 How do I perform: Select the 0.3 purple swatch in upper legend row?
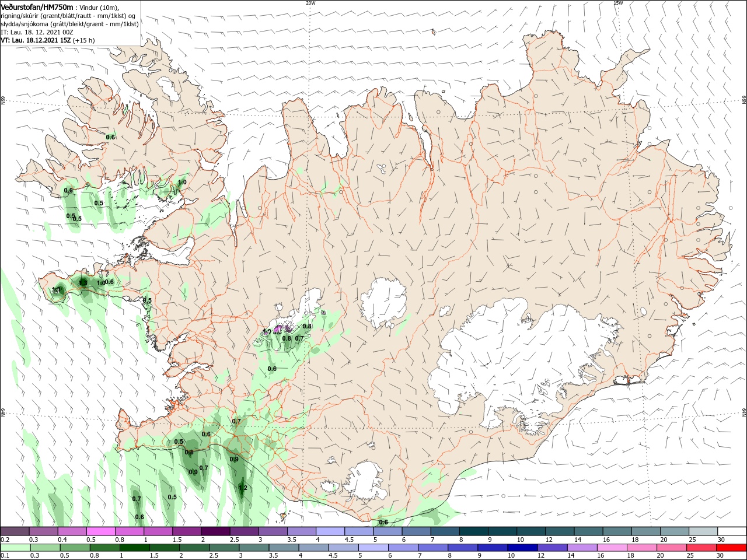(x=43, y=531)
